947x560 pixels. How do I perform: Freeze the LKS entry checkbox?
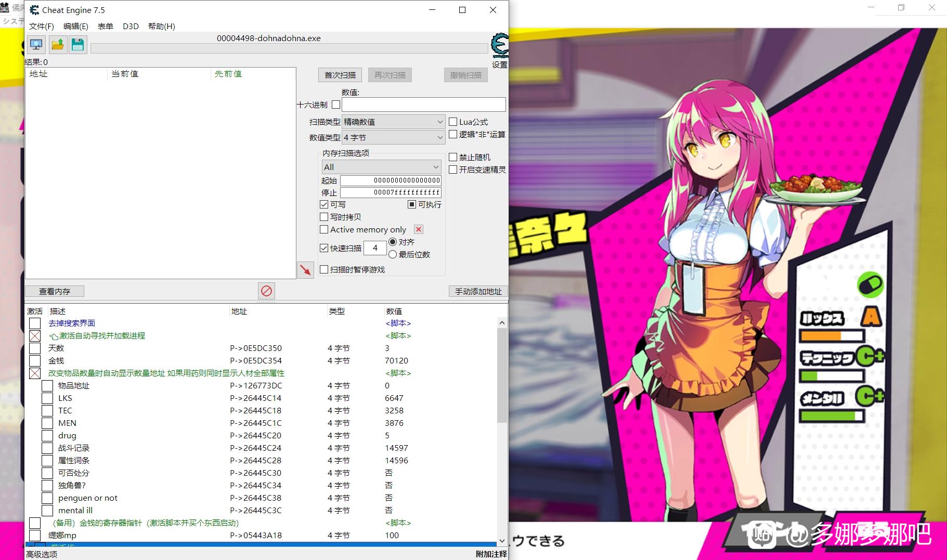click(x=47, y=398)
